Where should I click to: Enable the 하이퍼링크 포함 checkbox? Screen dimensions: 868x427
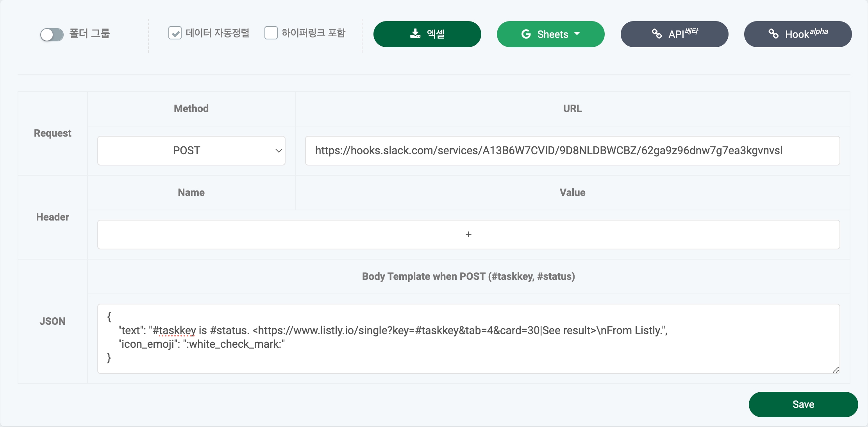pos(271,33)
